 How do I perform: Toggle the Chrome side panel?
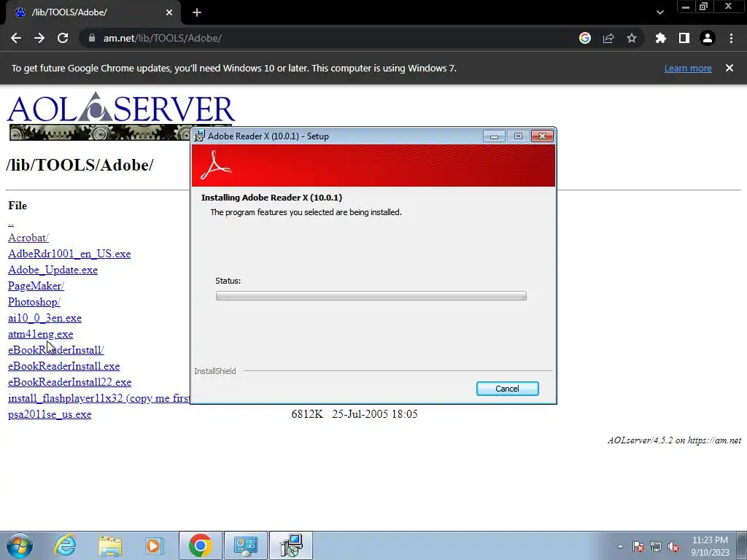coord(684,38)
